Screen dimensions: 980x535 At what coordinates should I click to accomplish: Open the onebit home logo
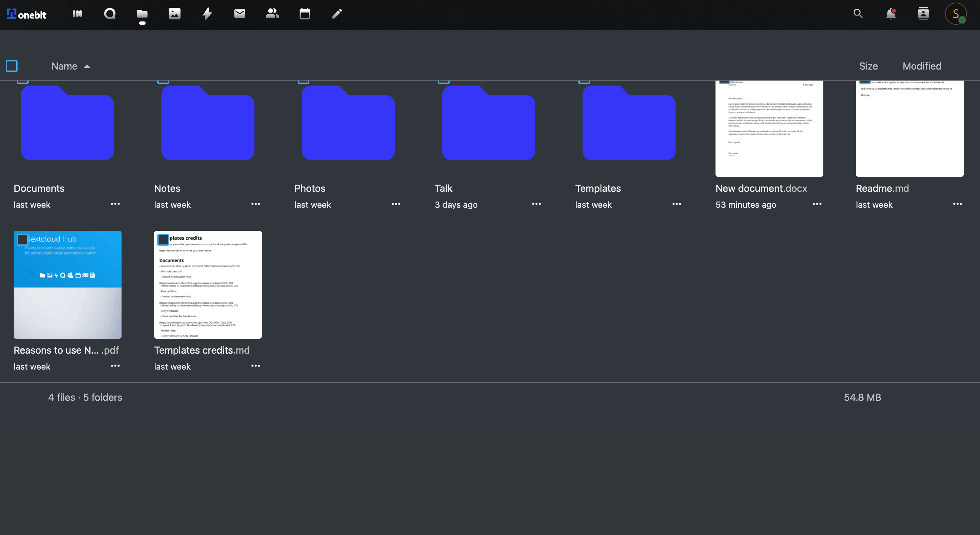(26, 14)
